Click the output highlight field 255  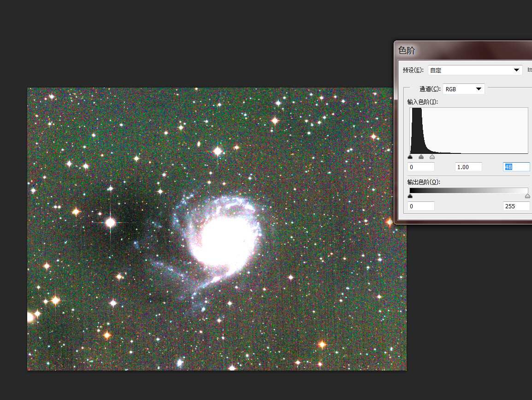(x=516, y=206)
